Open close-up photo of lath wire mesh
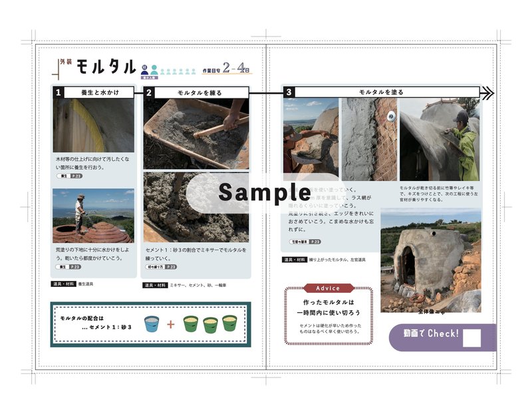Screen dimensions: 532x414 coord(369,139)
